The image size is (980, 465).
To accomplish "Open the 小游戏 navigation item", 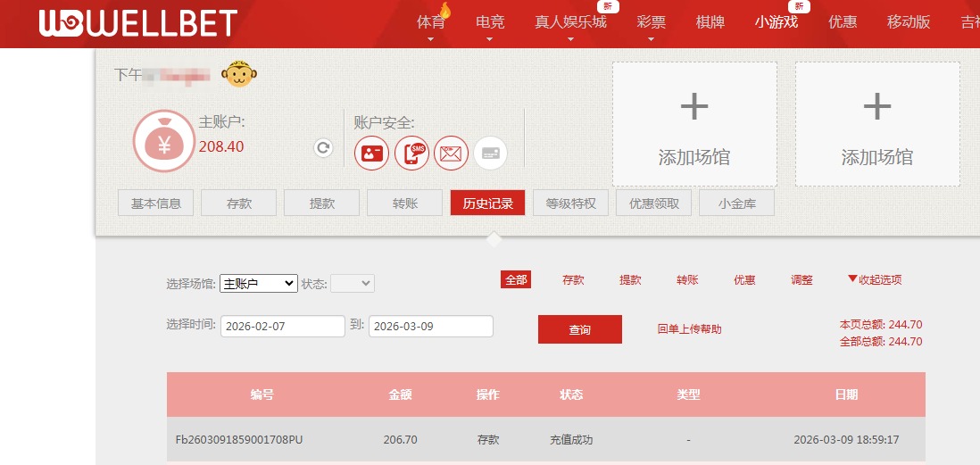I will 777,22.
